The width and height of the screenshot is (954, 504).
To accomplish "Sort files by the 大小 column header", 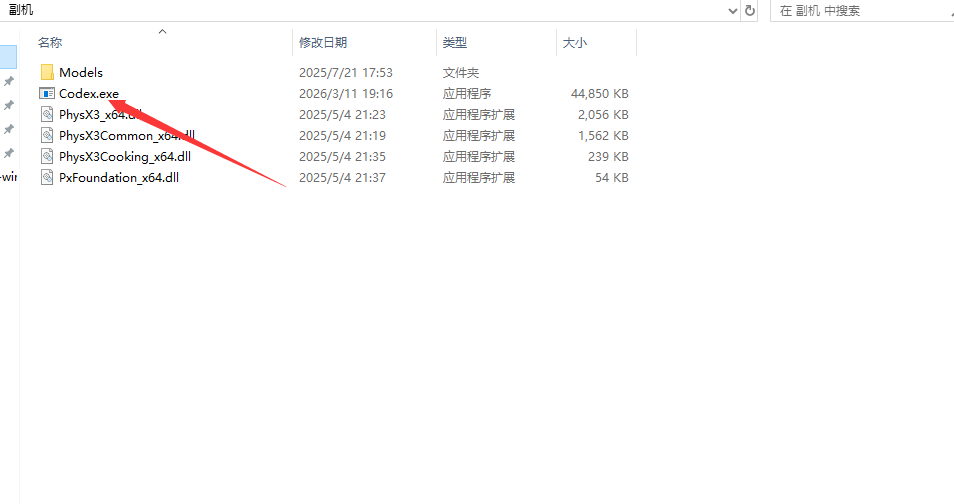I will (x=575, y=43).
